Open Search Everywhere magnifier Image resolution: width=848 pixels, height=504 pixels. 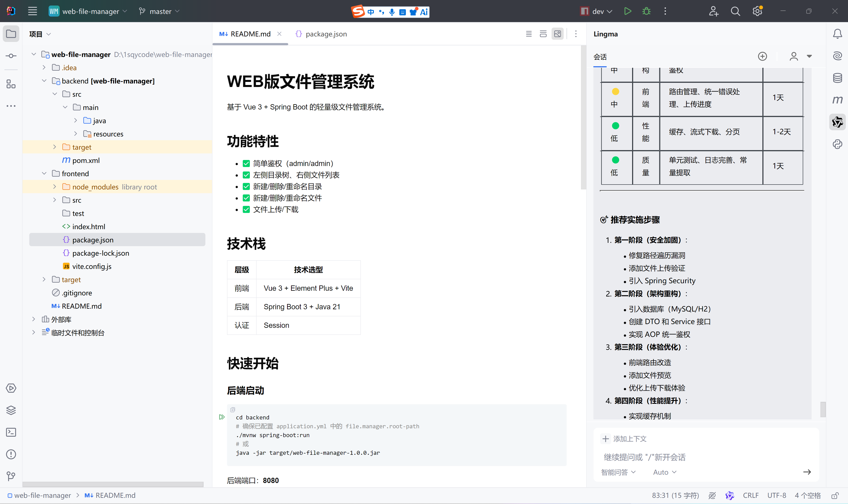point(735,11)
